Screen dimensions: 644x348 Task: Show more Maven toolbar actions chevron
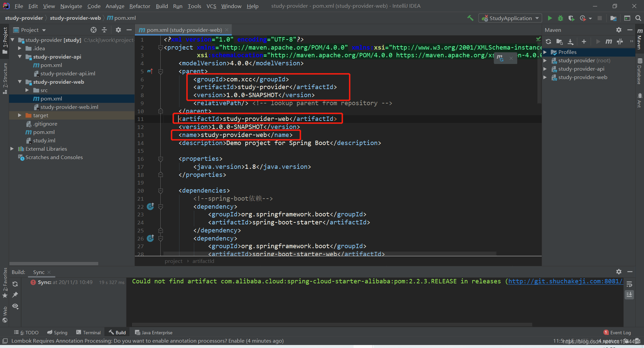pos(632,42)
